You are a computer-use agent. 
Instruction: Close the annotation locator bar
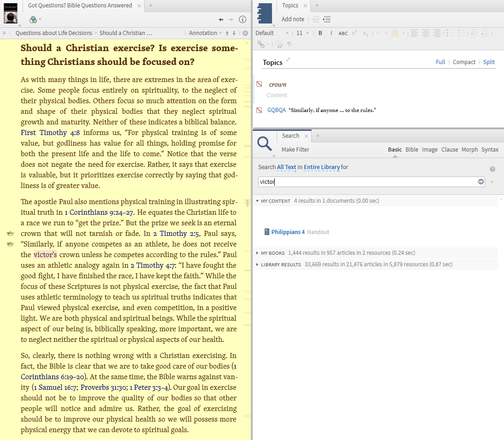[245, 33]
